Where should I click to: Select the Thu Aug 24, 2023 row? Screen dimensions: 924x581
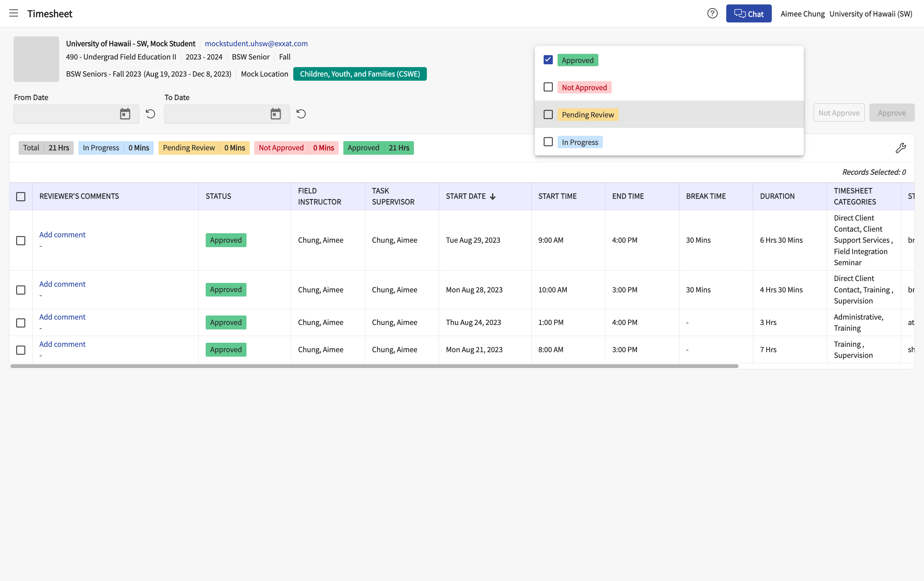[21, 323]
